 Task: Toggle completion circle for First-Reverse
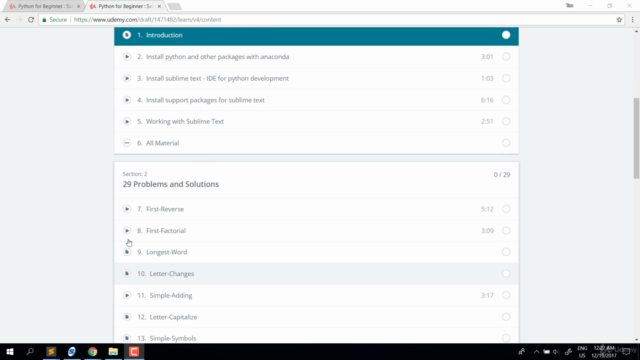[506, 209]
